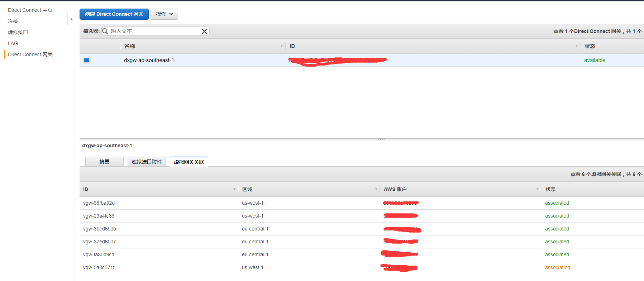Clear the filter text with the X icon

[x=204, y=31]
